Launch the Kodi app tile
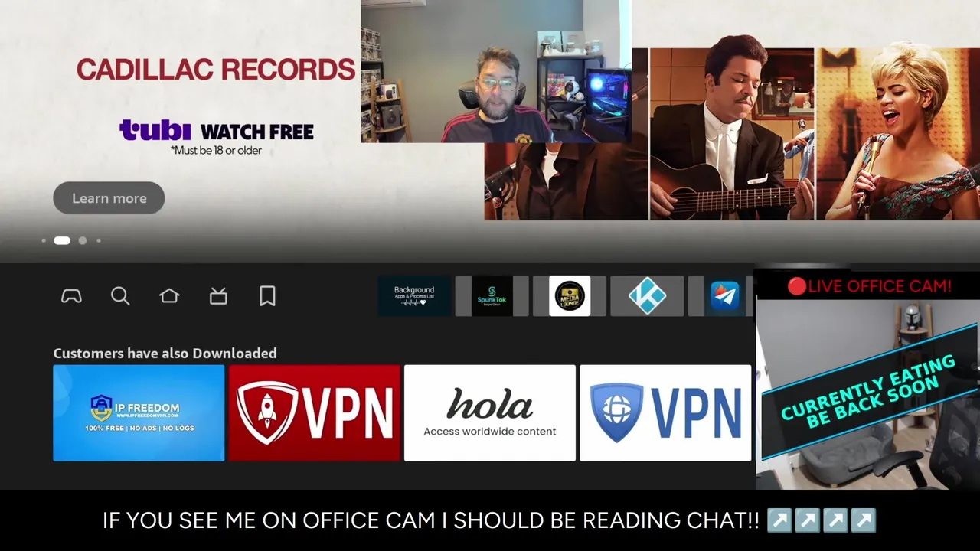 (x=647, y=296)
